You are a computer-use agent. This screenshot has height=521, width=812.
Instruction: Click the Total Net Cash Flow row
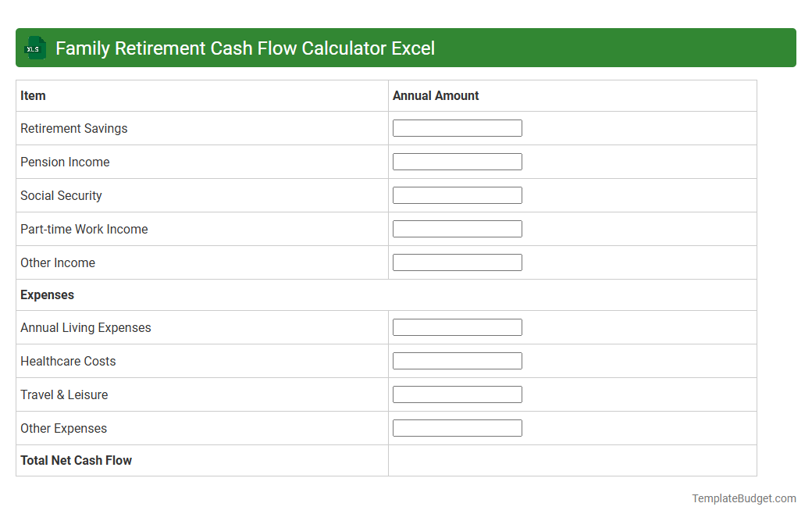click(x=76, y=460)
